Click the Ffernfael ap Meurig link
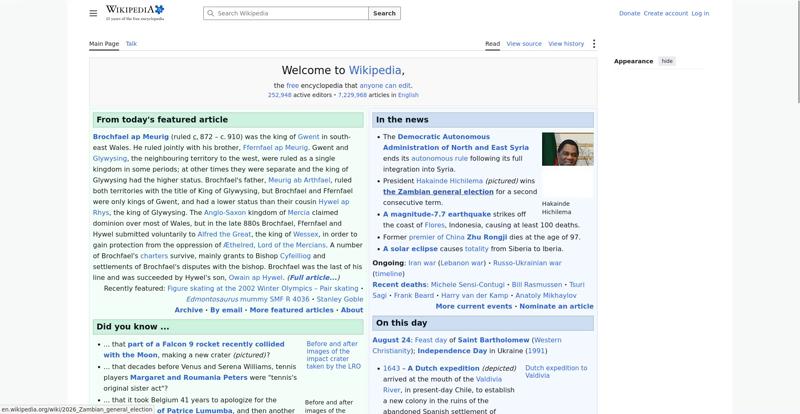This screenshot has width=800, height=414. point(276,148)
